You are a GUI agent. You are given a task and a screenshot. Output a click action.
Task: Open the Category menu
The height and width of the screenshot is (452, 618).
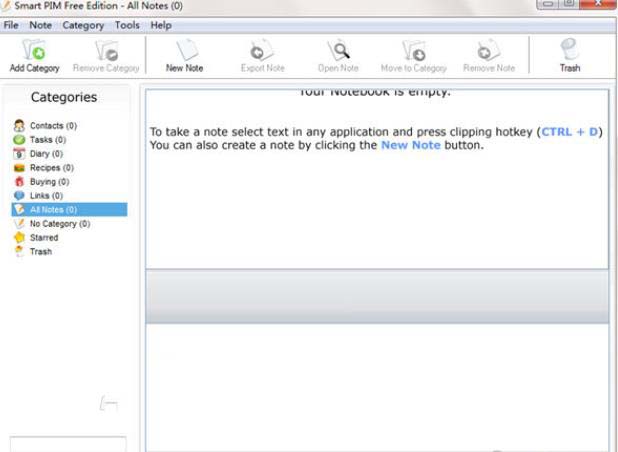[83, 25]
